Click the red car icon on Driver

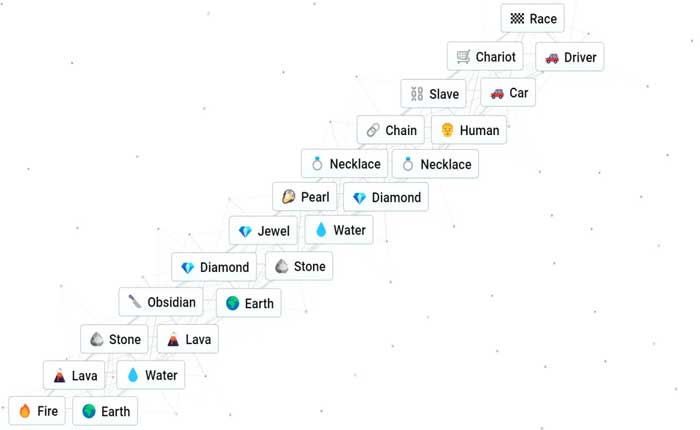click(x=552, y=58)
